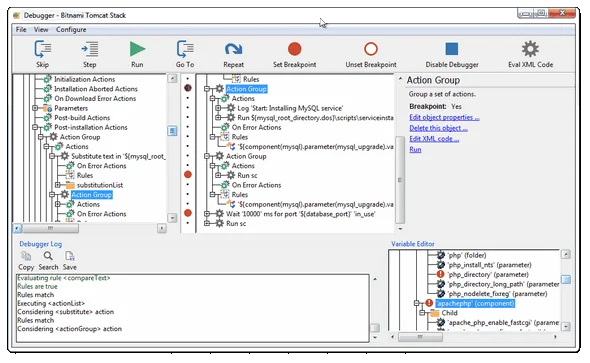Expand the substitutionList node
The height and width of the screenshot is (363, 590).
pos(58,185)
